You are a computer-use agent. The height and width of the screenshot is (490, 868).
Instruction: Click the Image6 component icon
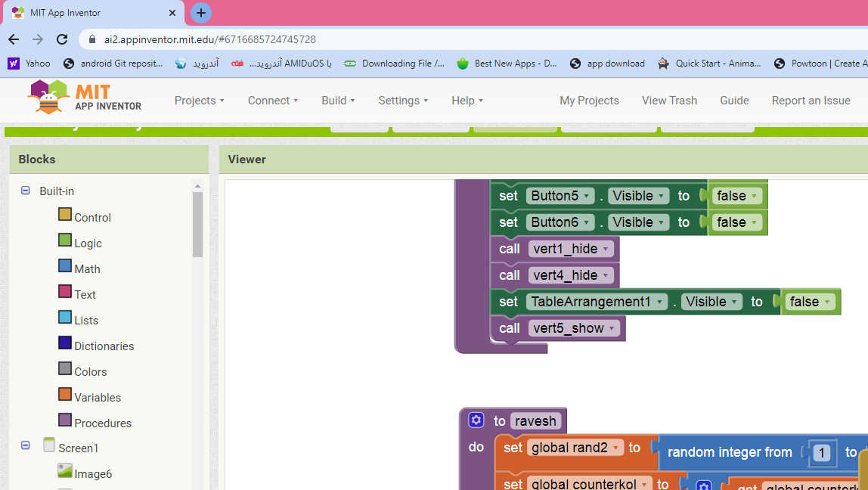pyautogui.click(x=66, y=472)
